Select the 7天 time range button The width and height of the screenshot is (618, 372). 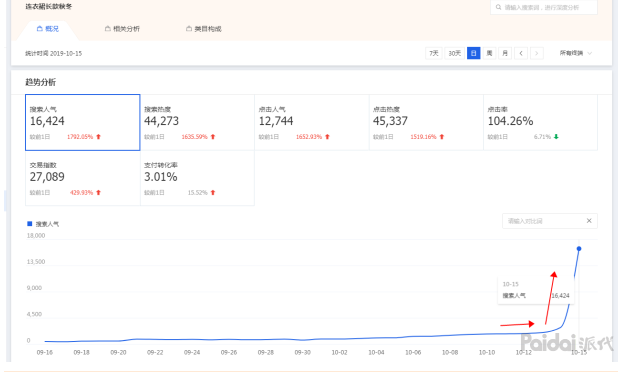pos(434,53)
